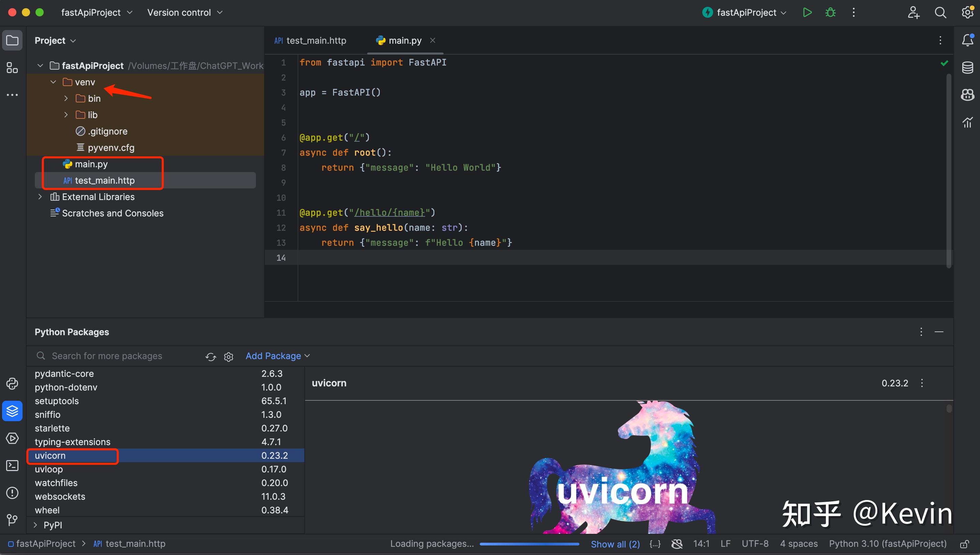Refresh the package repositories list
The height and width of the screenshot is (555, 980).
pyautogui.click(x=210, y=356)
